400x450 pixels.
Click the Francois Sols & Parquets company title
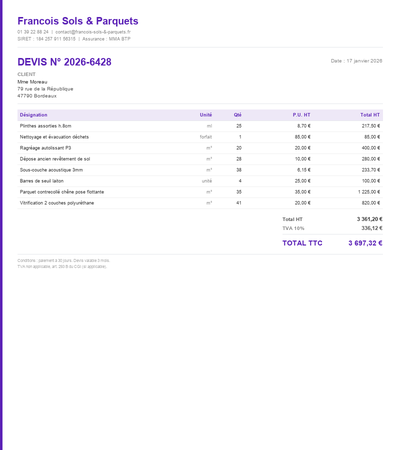click(78, 21)
